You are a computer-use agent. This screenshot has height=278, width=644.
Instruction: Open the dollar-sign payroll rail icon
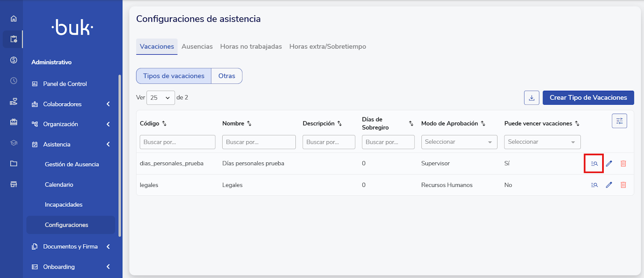[14, 60]
